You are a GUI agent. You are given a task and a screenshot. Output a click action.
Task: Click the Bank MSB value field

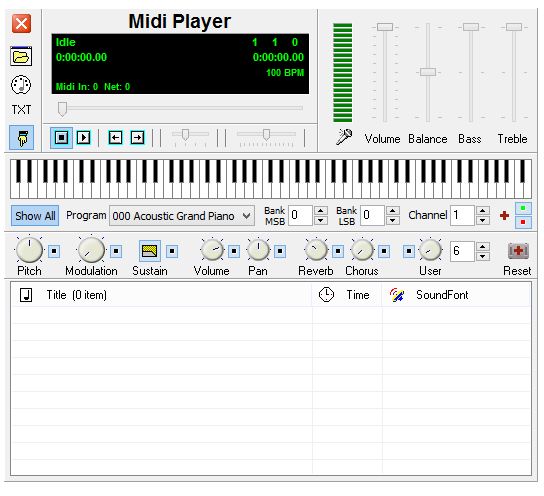(x=300, y=215)
